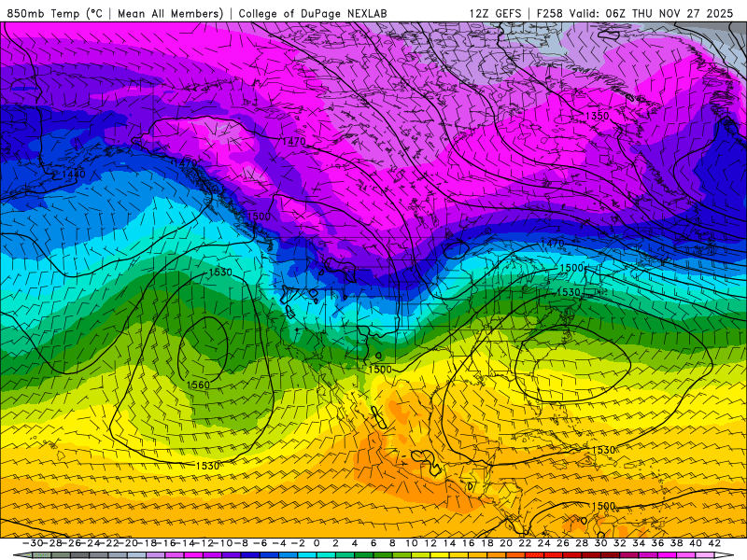Screen dimensions: 747x560
Task: Click the positive 22 legend value
Action: pos(525,543)
